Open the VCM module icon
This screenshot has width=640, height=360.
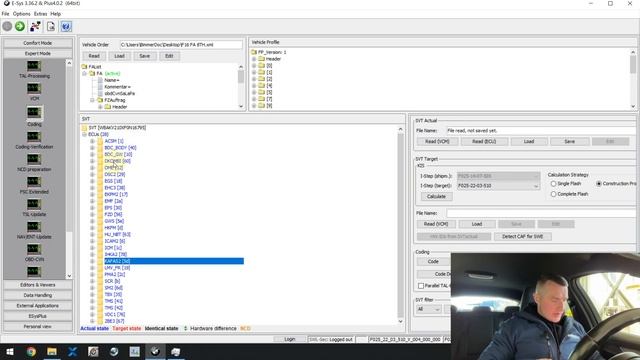tap(34, 88)
